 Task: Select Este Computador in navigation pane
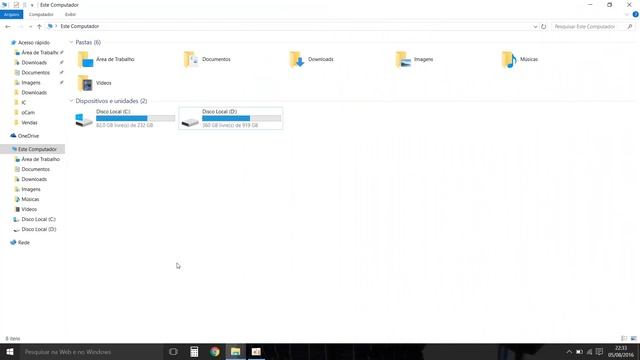pos(33,149)
